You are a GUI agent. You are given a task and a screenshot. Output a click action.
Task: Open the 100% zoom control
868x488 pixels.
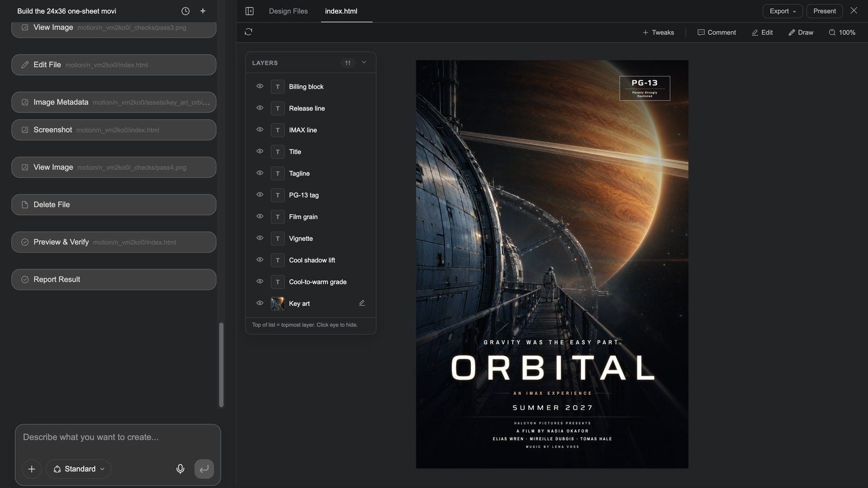(x=842, y=33)
